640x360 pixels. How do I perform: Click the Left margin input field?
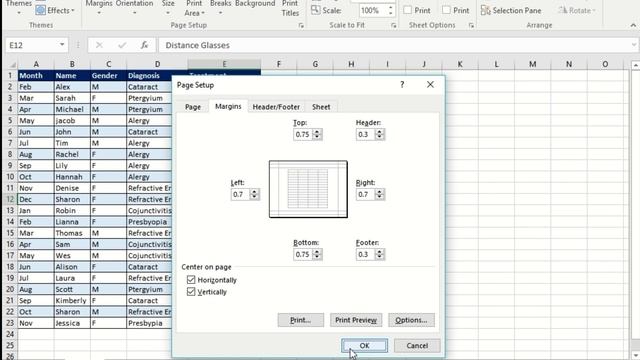click(240, 194)
